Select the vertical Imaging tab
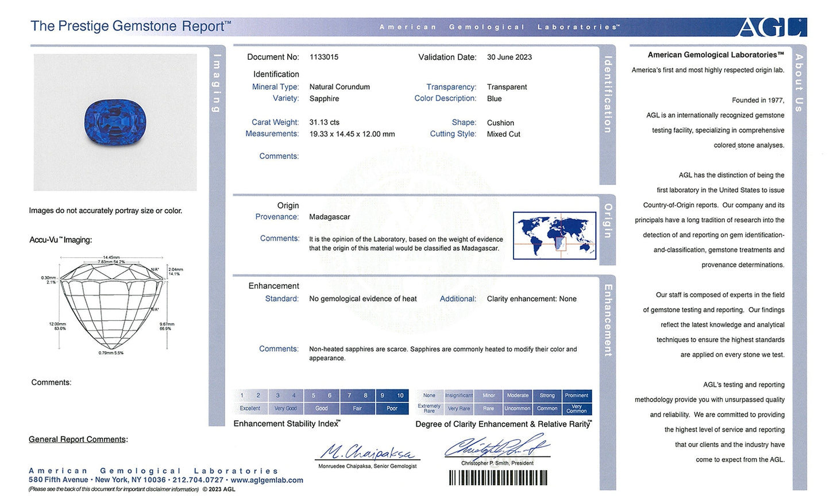This screenshot has height=504, width=830. click(x=217, y=83)
